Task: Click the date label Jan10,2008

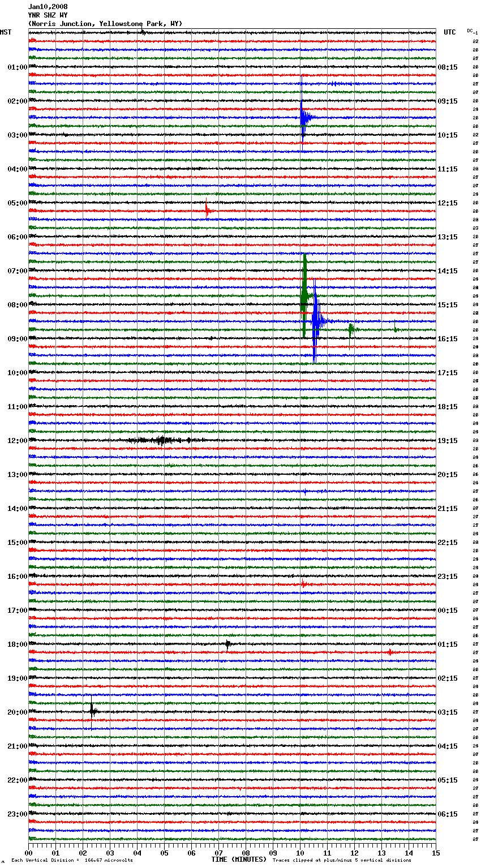Action: pos(48,7)
